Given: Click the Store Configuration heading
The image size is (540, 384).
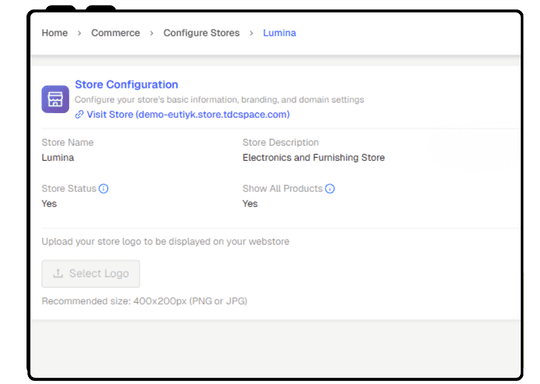Looking at the screenshot, I should [126, 84].
